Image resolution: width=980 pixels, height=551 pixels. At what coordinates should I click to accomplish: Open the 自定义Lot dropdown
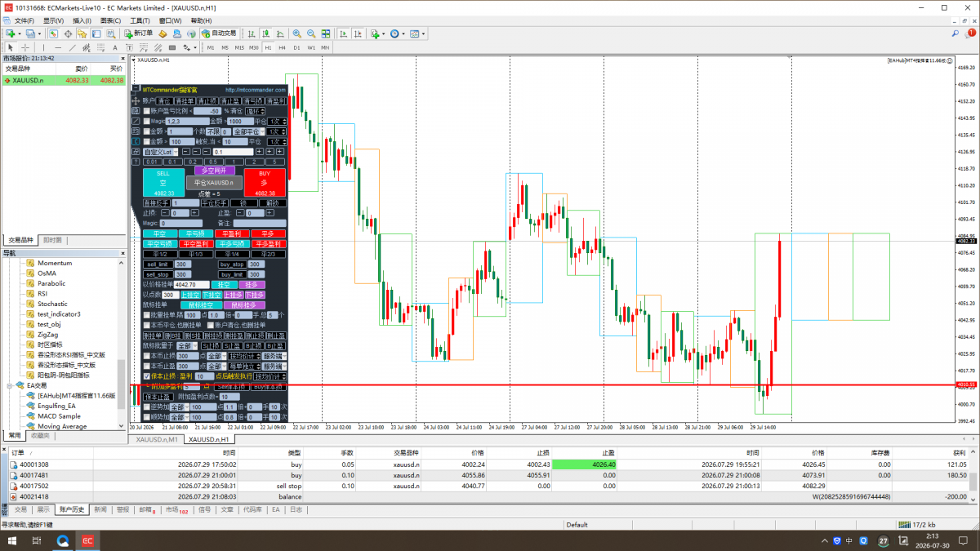pos(160,152)
